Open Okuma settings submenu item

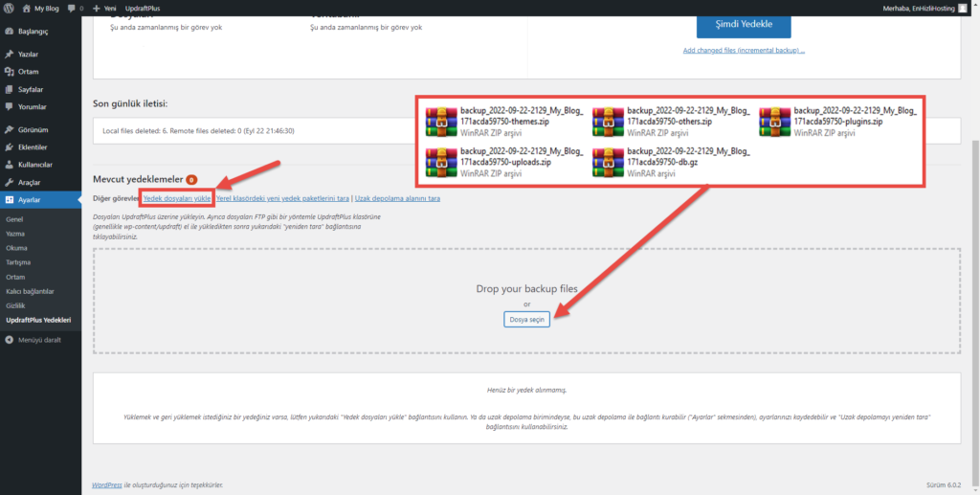coord(16,248)
